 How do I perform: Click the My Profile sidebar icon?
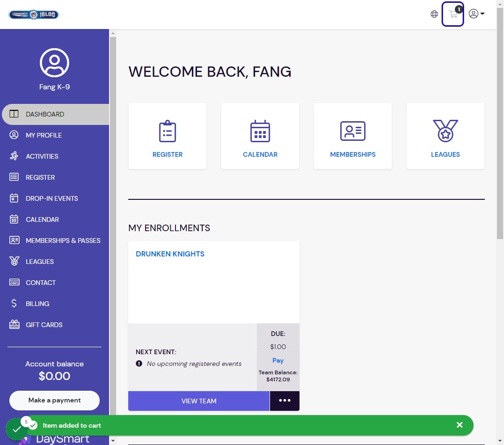(14, 135)
